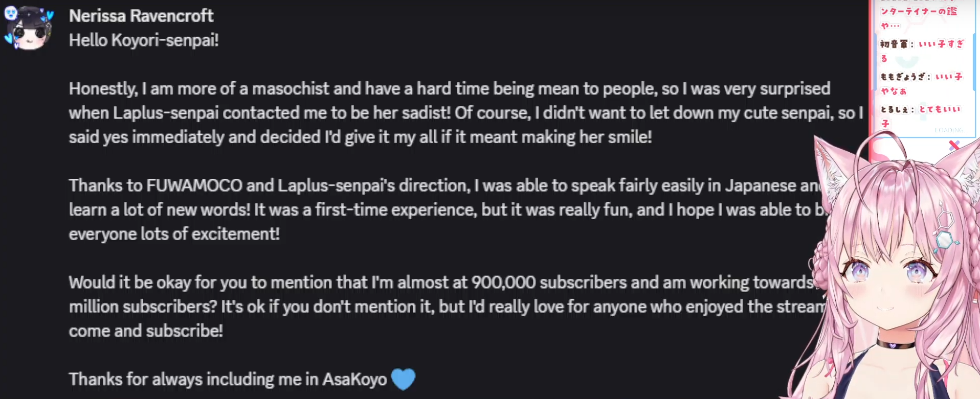The image size is (980, 399).
Task: Open the Nerissa Ravencroft username
Action: pyautogui.click(x=141, y=16)
